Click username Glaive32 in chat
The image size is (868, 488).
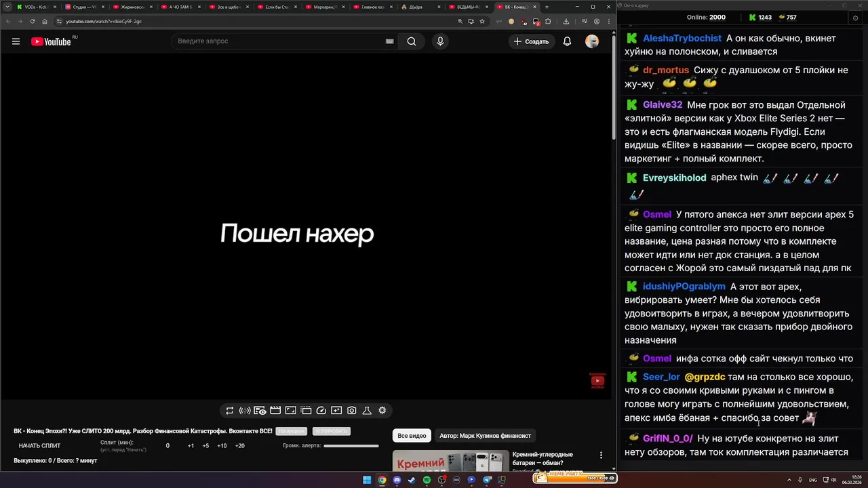click(x=663, y=105)
